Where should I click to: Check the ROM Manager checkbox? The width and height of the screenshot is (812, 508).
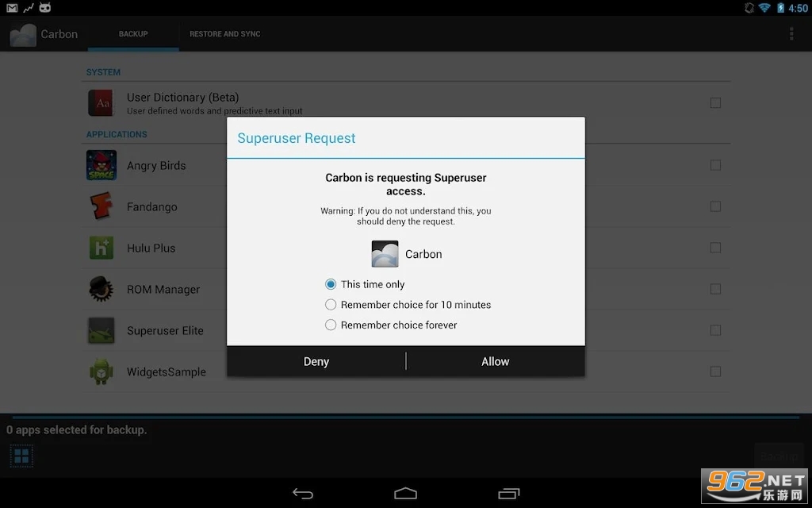(x=716, y=289)
